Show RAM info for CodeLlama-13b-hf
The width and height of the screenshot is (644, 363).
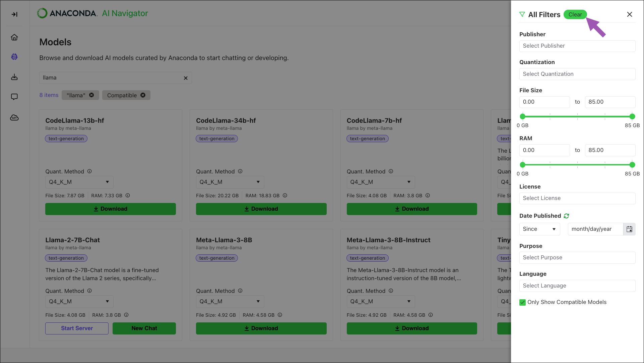128,195
